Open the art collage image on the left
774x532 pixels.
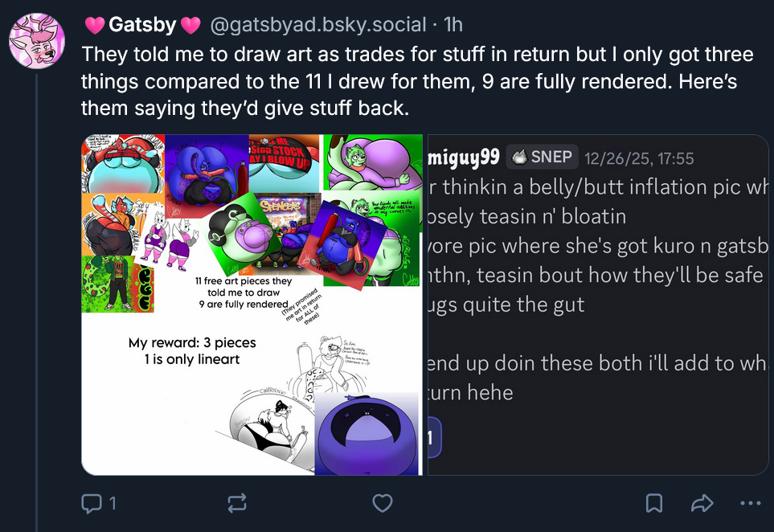pyautogui.click(x=252, y=305)
